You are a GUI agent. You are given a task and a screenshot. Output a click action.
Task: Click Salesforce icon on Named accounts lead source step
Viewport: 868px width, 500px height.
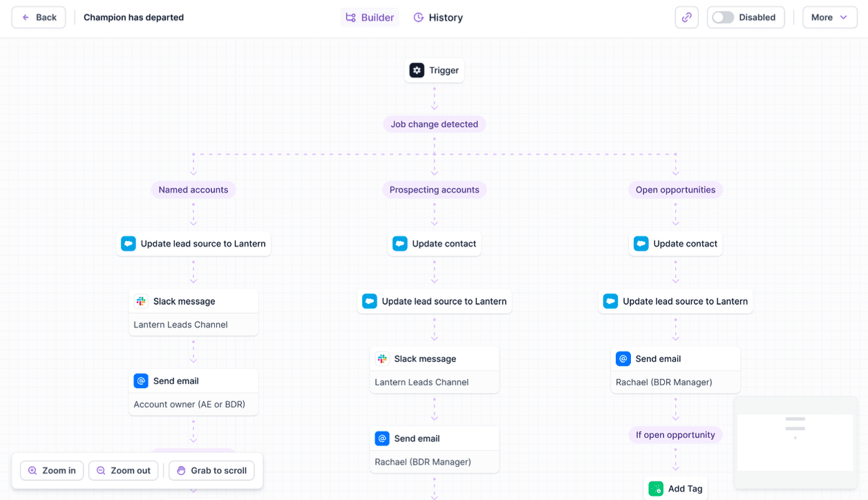pyautogui.click(x=129, y=244)
